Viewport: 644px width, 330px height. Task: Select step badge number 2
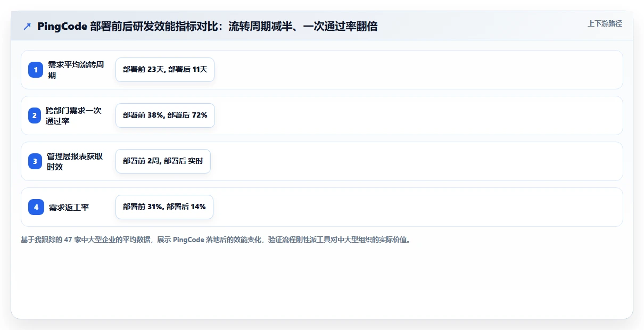click(x=36, y=115)
